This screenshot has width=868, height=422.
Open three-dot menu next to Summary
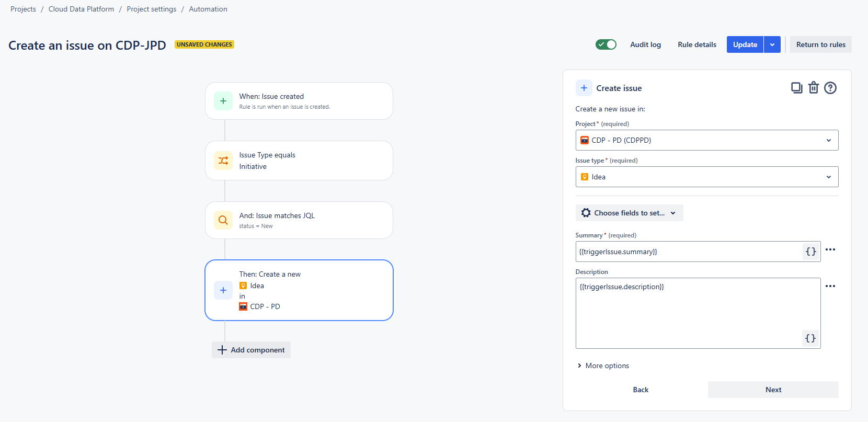(x=830, y=249)
